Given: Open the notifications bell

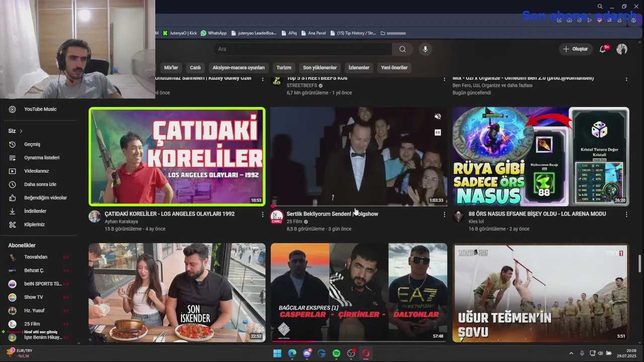Looking at the screenshot, I should click(x=603, y=49).
